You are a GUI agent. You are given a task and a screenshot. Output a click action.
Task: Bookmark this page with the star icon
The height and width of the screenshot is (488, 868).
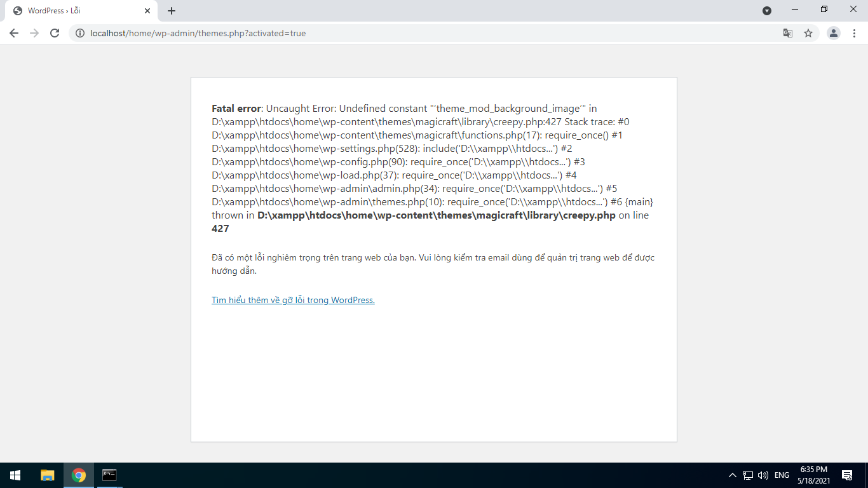808,33
